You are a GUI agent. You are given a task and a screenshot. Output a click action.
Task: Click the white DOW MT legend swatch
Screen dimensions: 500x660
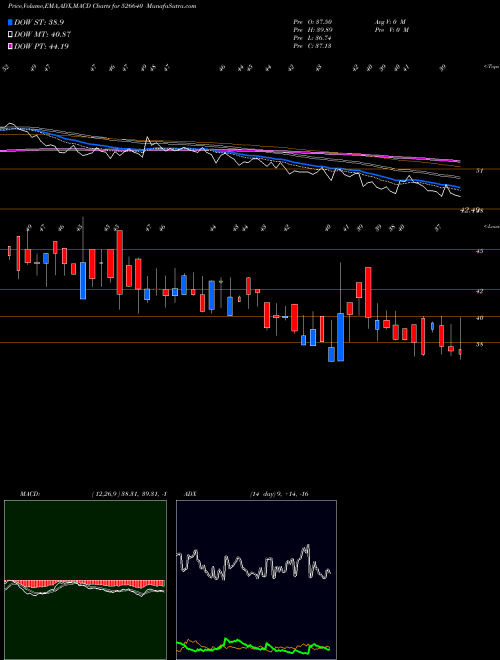tap(10, 35)
